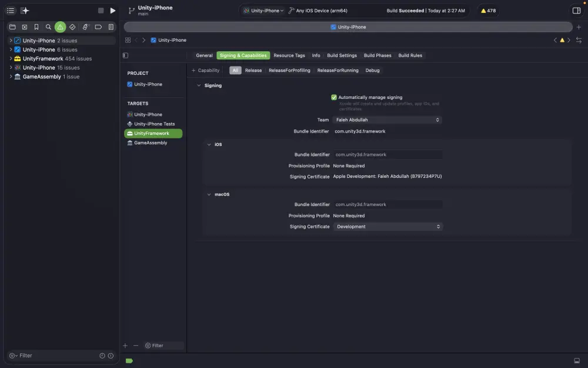Screen dimensions: 588x368
Task: Go forward in editor history
Action: coord(143,40)
